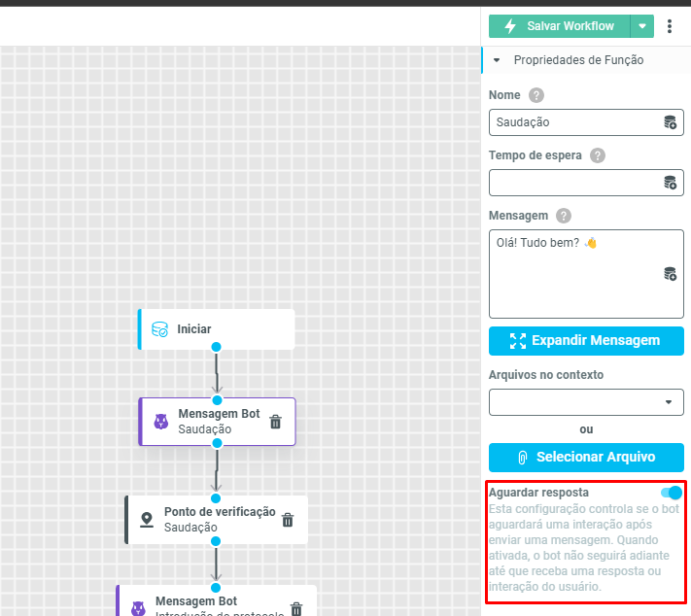Open the Salvar Workflow dropdown arrow
Screen dimensions: 691x616
tap(642, 26)
